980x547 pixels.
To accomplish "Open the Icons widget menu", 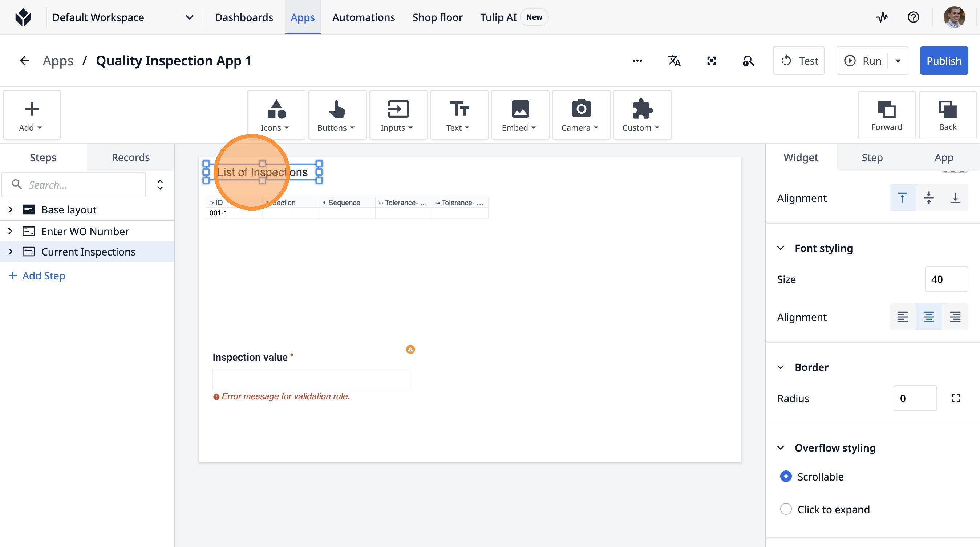I will click(x=276, y=115).
